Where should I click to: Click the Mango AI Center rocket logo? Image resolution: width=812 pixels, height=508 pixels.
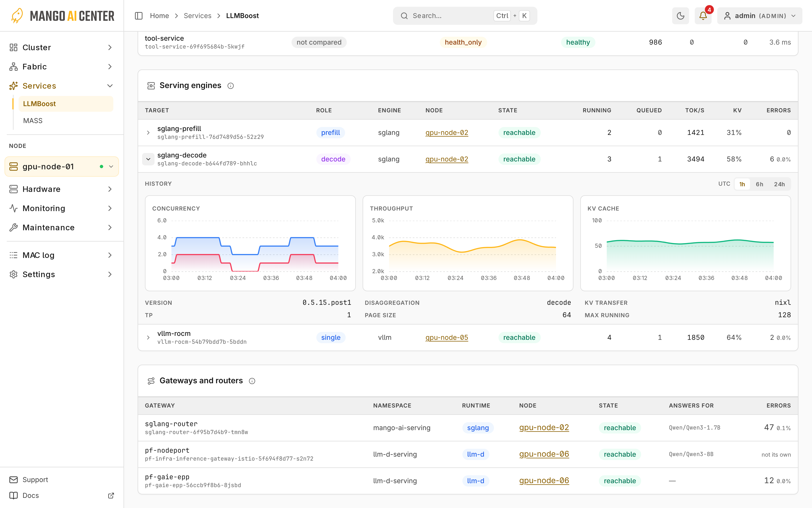point(17,16)
